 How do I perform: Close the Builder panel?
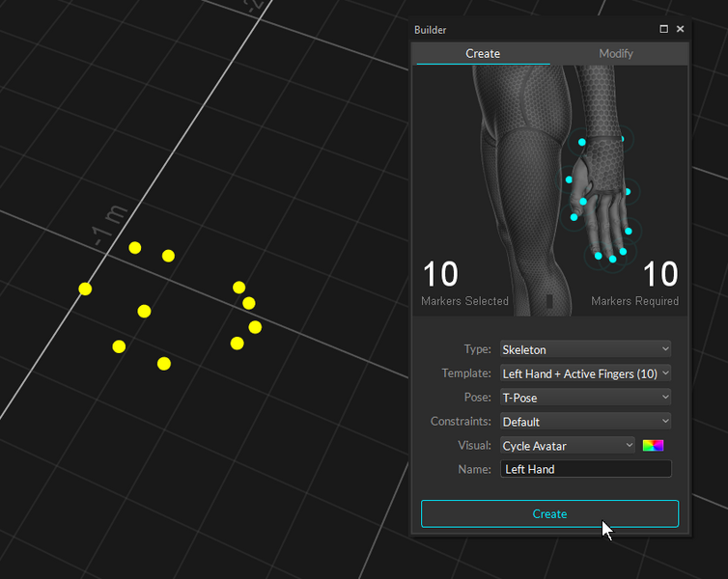click(680, 30)
